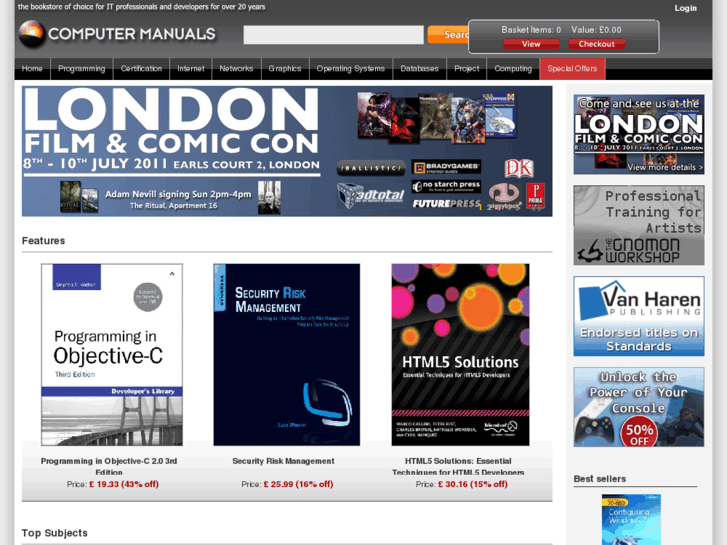Click the BradyGames publisher logo

click(x=446, y=167)
